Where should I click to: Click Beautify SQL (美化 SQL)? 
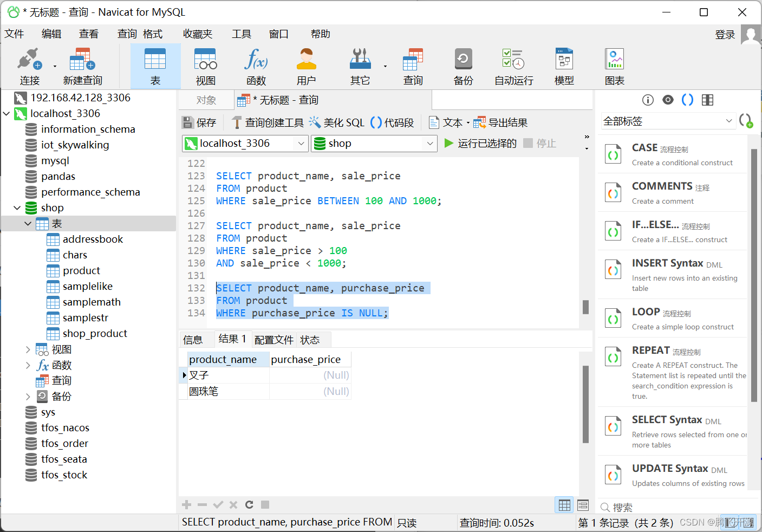click(337, 122)
